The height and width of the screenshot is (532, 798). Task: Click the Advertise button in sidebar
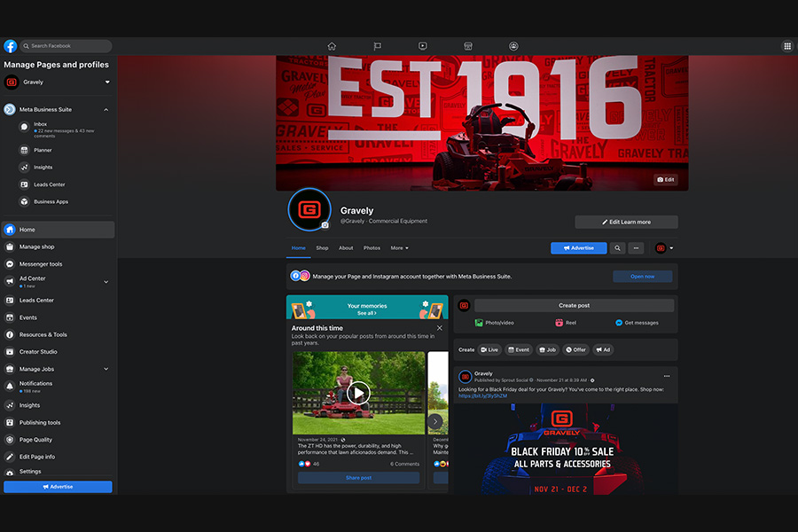pos(58,487)
